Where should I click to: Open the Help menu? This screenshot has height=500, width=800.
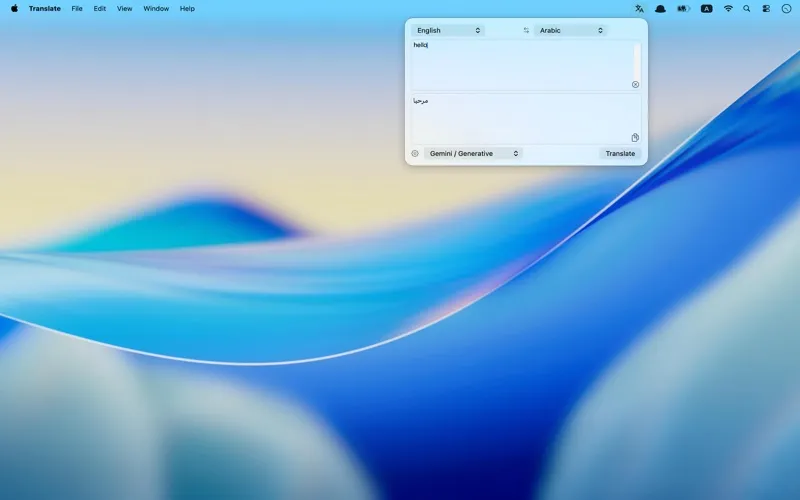[x=187, y=9]
